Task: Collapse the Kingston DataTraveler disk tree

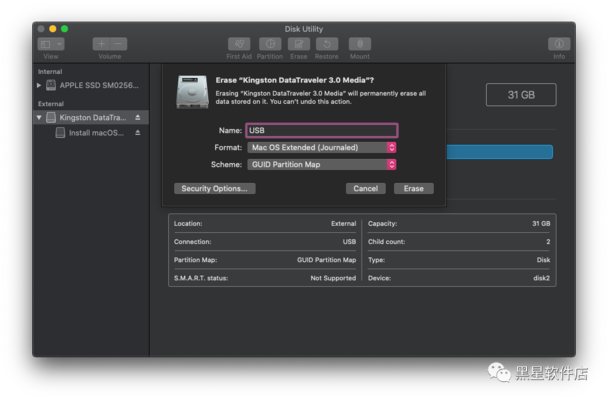Action: coord(39,117)
